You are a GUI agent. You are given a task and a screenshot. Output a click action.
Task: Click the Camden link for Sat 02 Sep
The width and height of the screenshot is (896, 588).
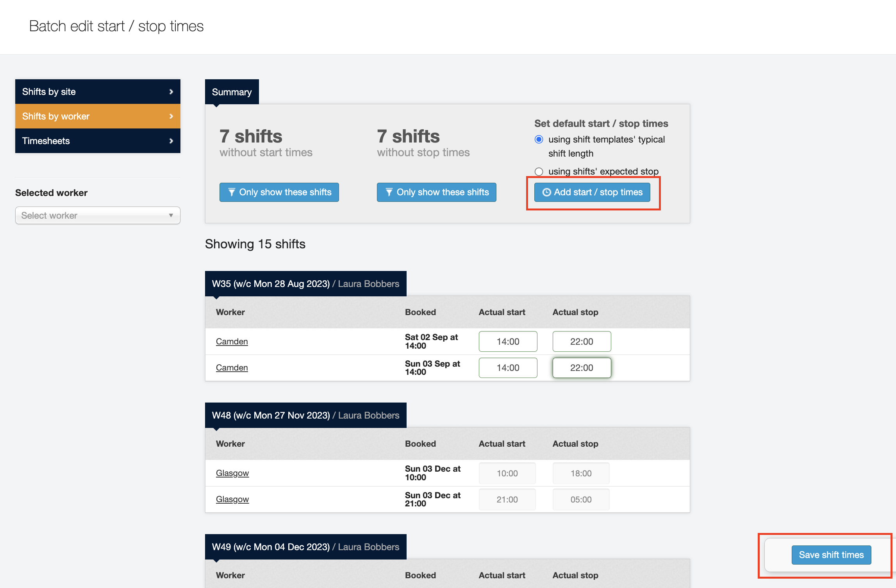coord(232,342)
